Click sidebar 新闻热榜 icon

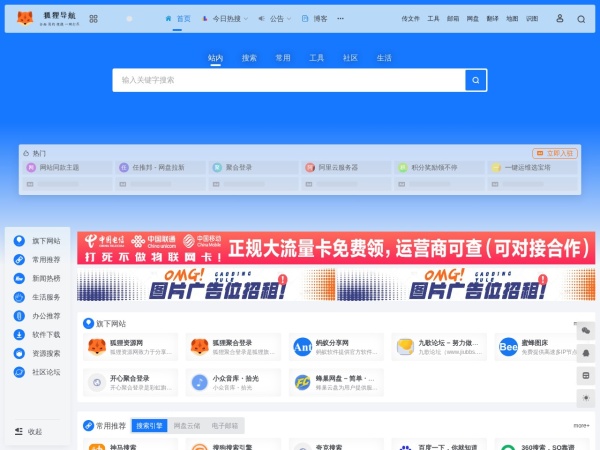pos(19,278)
